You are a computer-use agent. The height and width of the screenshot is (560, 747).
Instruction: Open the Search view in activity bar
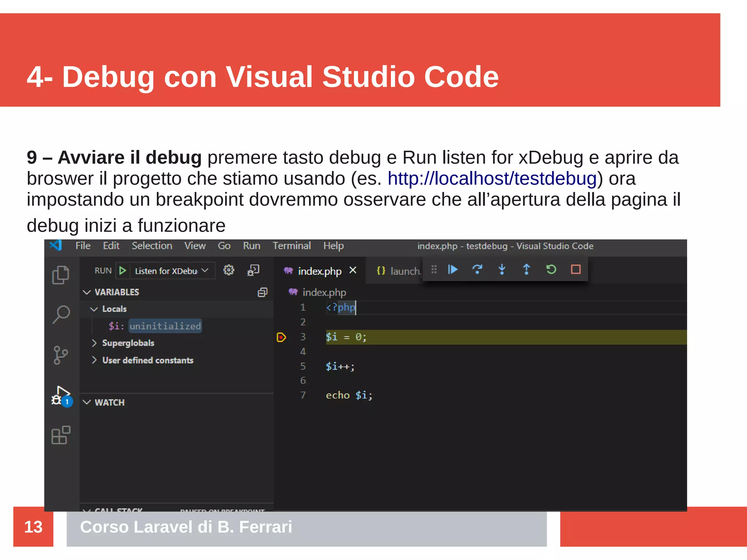pos(61,314)
